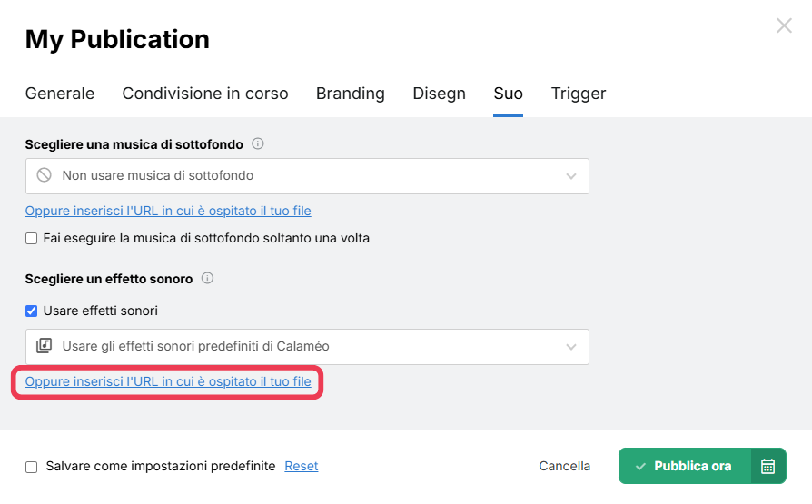This screenshot has width=812, height=504.
Task: Click the Reset link
Action: point(302,466)
